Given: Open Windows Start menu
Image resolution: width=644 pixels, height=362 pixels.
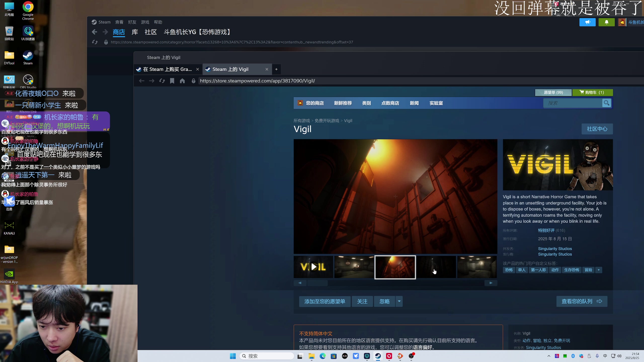Looking at the screenshot, I should tap(233, 356).
